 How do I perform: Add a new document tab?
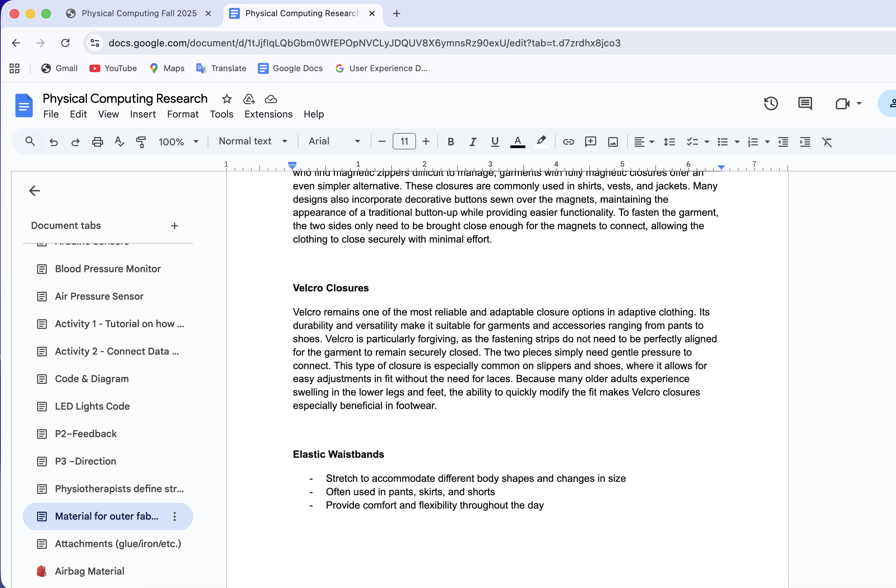click(174, 226)
